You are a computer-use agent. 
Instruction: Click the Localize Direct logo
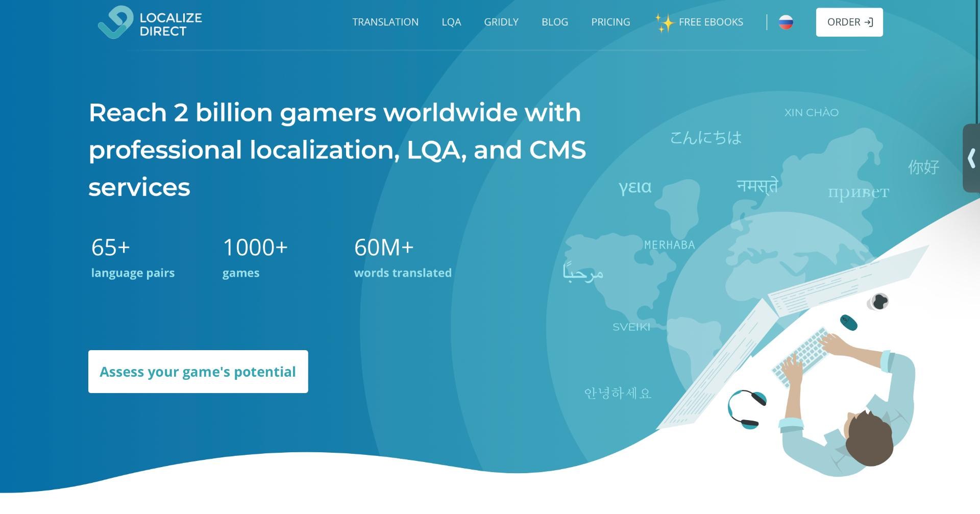coord(150,22)
